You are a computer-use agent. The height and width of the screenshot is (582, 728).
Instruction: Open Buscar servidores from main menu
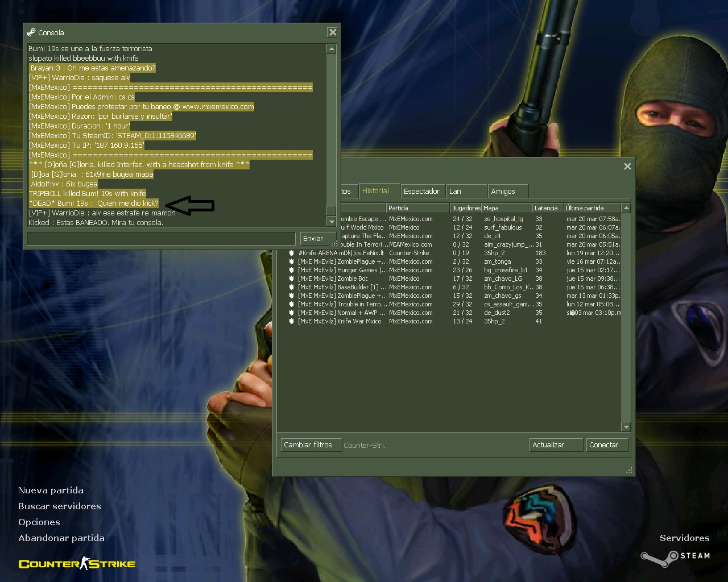click(59, 506)
